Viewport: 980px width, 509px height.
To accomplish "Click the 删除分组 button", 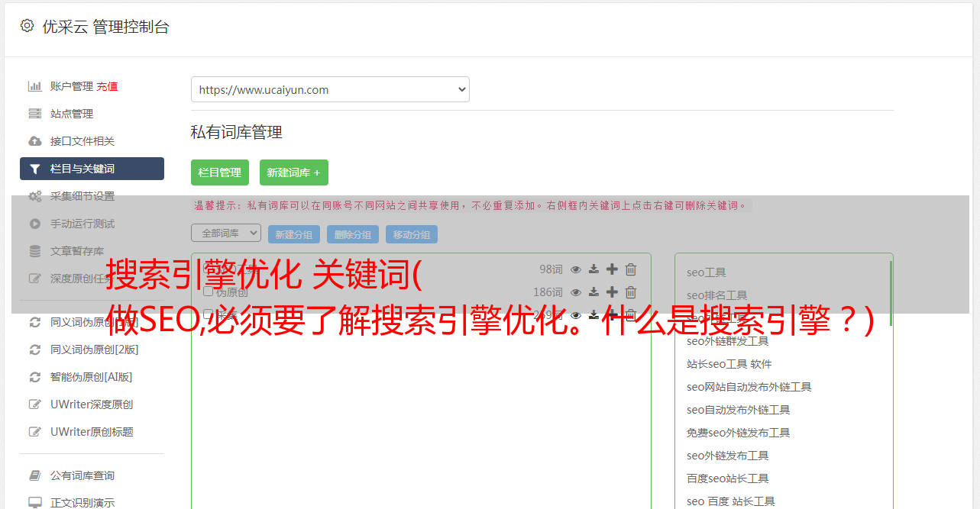I will pos(353,234).
